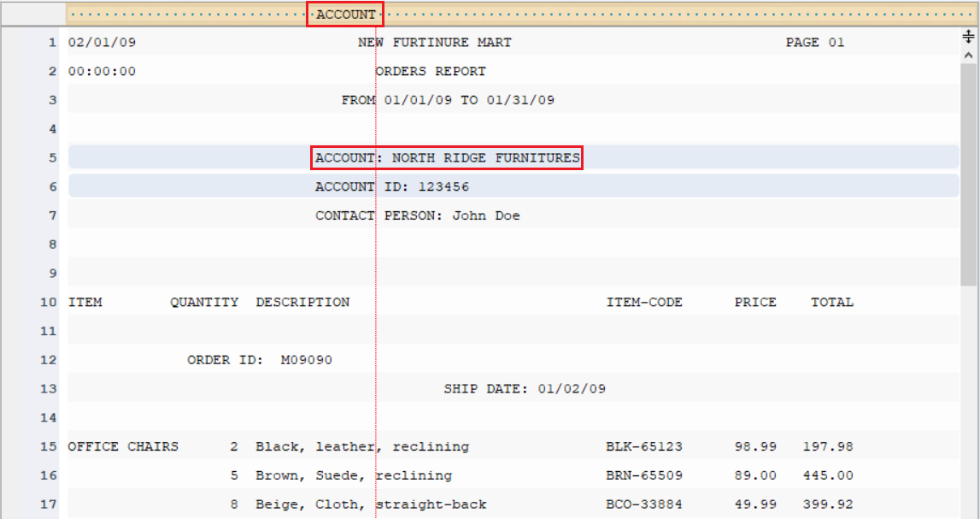The image size is (980, 519).
Task: Click the split-pane icon above the scrollbar
Action: click(968, 36)
